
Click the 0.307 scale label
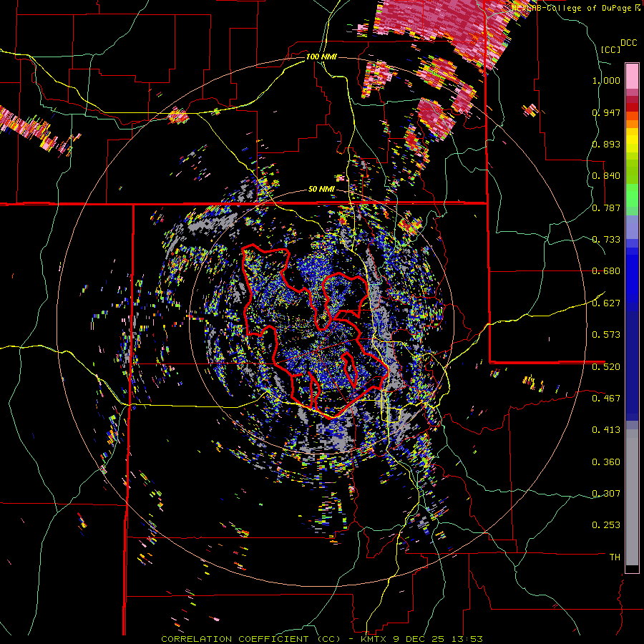coord(606,493)
